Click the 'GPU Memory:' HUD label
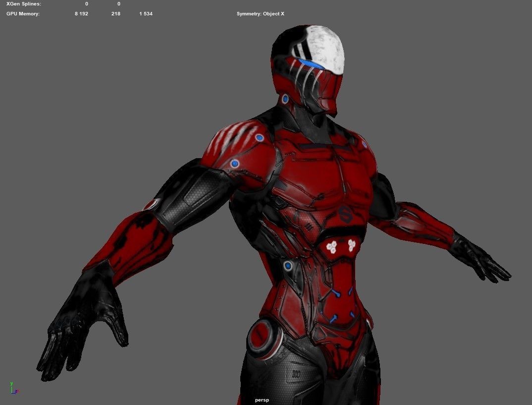Viewport: 532px width, 405px height. (x=23, y=14)
